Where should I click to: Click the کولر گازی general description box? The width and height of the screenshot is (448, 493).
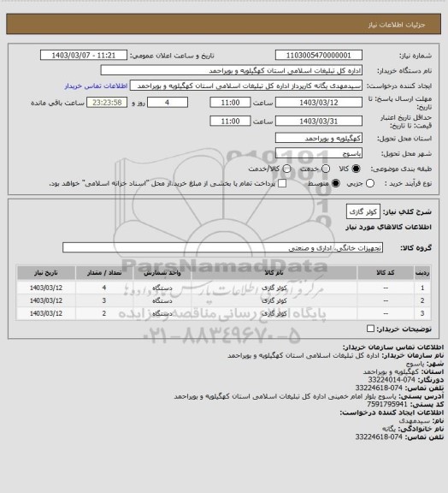pos(363,211)
